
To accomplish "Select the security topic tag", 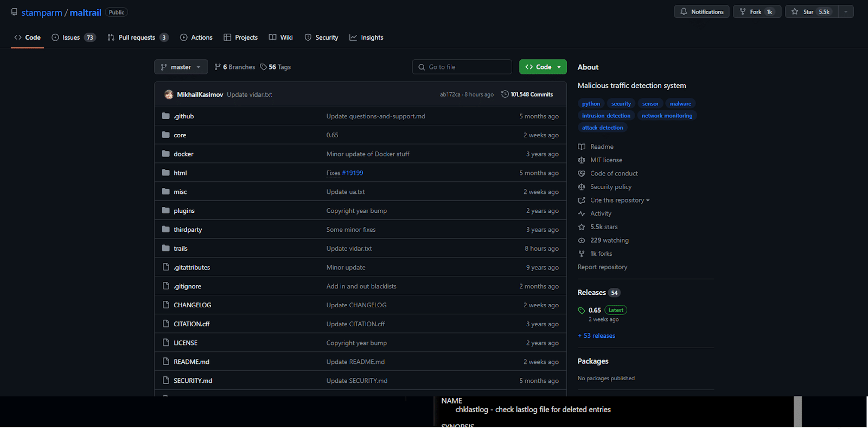I will pyautogui.click(x=621, y=104).
